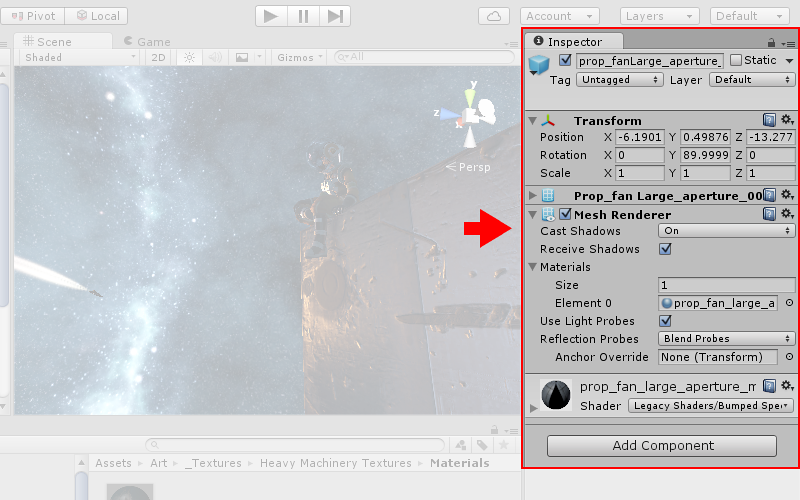Open the Layers dropdown
The height and width of the screenshot is (500, 800).
click(x=659, y=16)
